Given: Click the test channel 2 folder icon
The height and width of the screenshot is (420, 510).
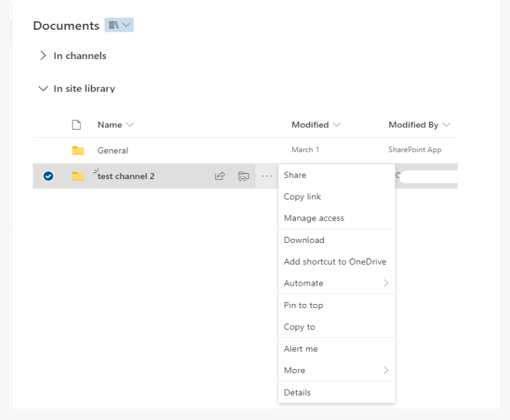Looking at the screenshot, I should [78, 176].
